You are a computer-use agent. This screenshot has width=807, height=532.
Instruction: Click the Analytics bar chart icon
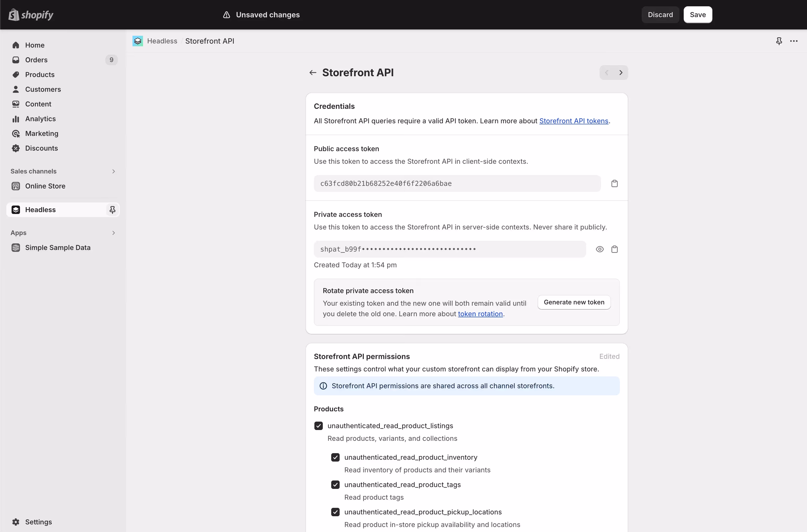(x=16, y=119)
